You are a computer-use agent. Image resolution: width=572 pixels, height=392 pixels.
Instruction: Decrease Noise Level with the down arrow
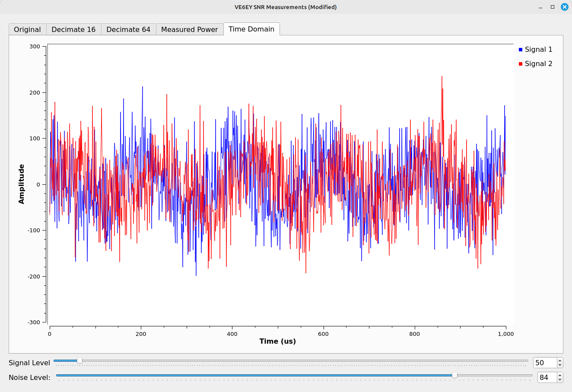point(560,380)
